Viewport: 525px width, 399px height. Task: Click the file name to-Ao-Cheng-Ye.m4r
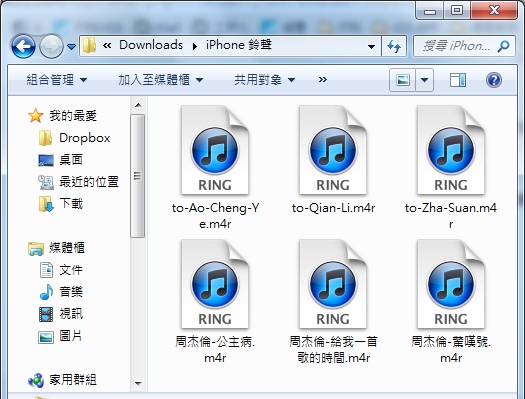click(x=215, y=216)
